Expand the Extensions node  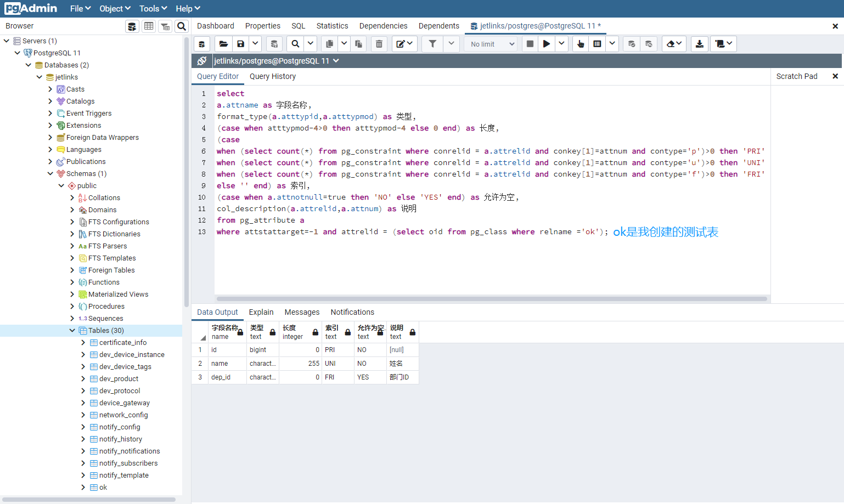coord(50,125)
